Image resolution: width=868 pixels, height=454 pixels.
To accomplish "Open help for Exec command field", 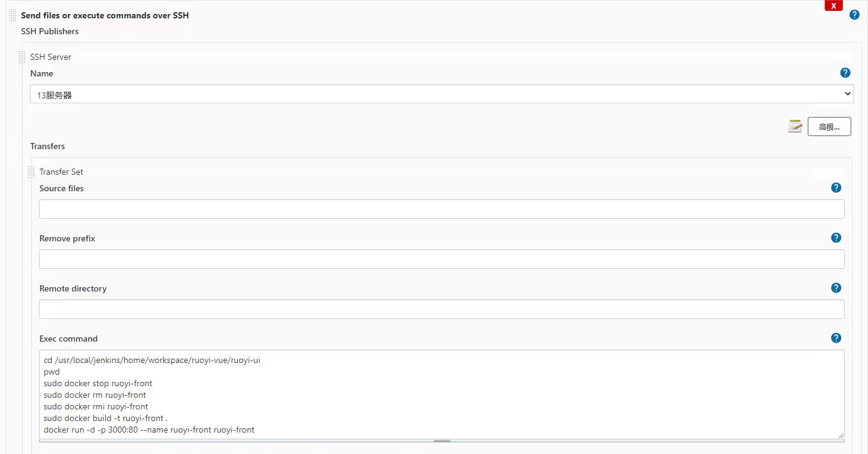I will (836, 338).
